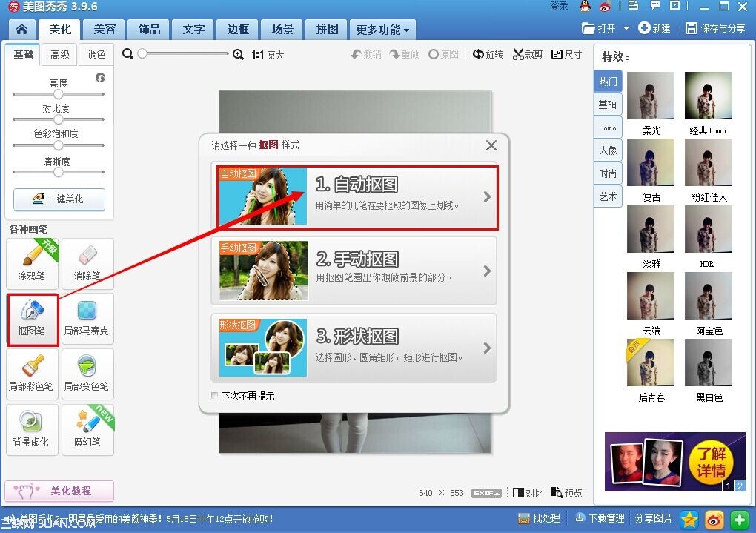The width and height of the screenshot is (756, 533).
Task: Open the 高级 adjustments tab
Action: 60,55
